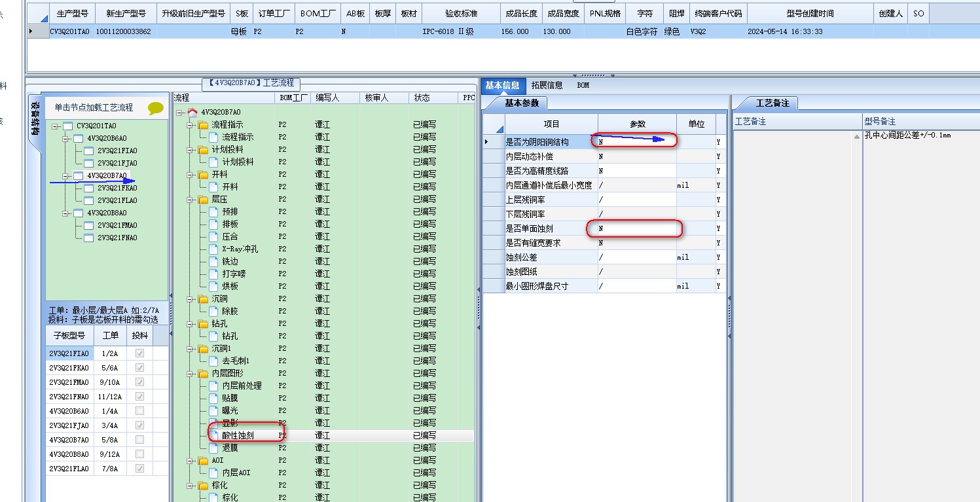Collapse the CV3Q201TA0 root node

(x=56, y=126)
